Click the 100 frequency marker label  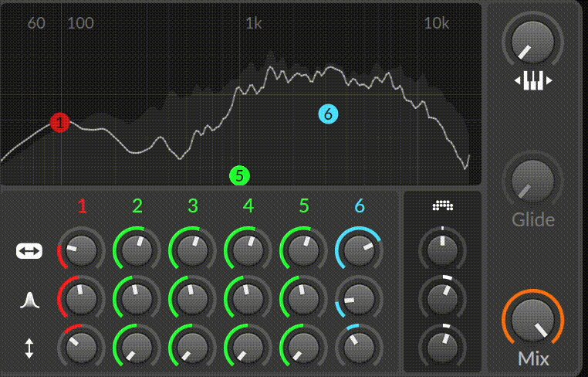click(x=80, y=23)
